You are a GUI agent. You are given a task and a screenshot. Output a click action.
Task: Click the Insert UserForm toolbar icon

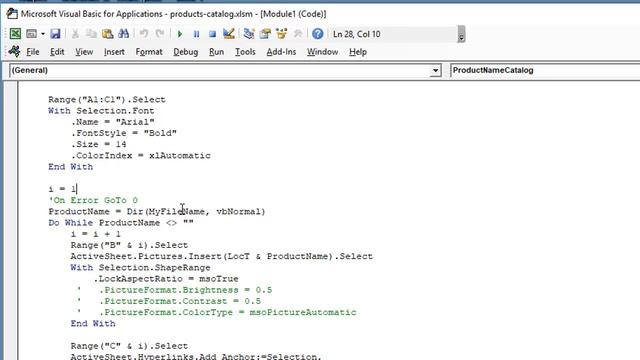(31, 34)
